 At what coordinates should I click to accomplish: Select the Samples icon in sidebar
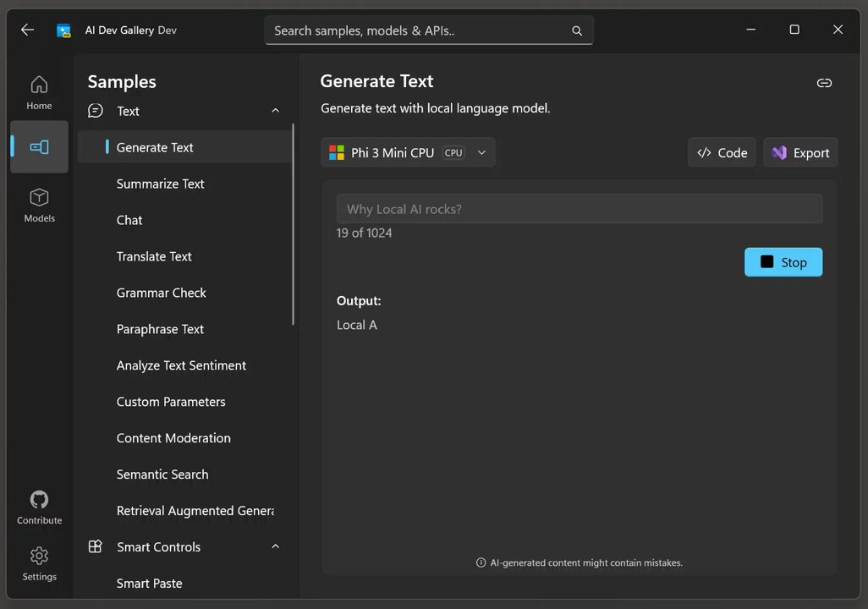[x=39, y=146]
